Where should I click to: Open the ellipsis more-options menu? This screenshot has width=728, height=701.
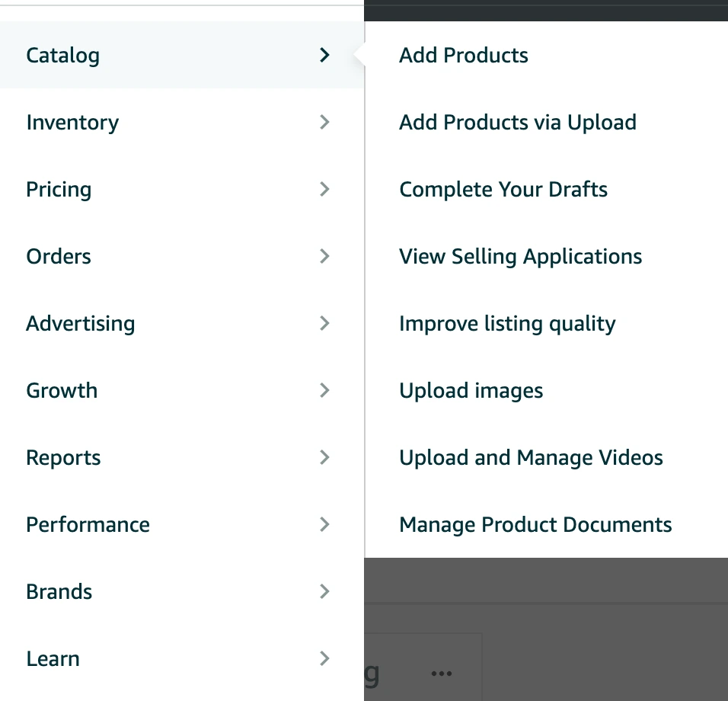(x=441, y=674)
